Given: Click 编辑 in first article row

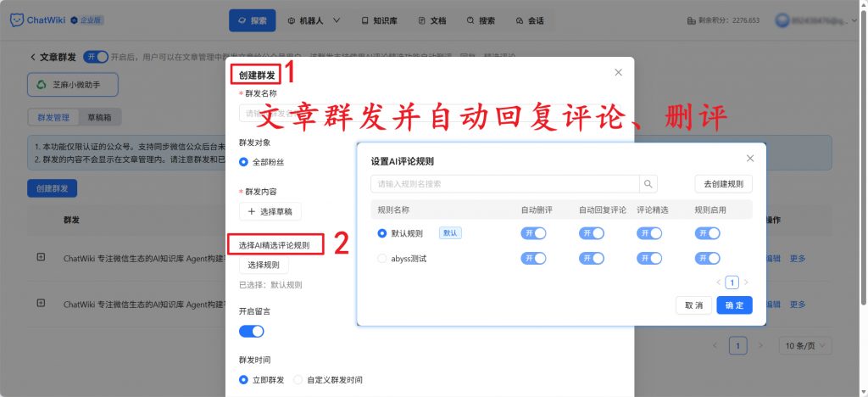Looking at the screenshot, I should (773, 258).
